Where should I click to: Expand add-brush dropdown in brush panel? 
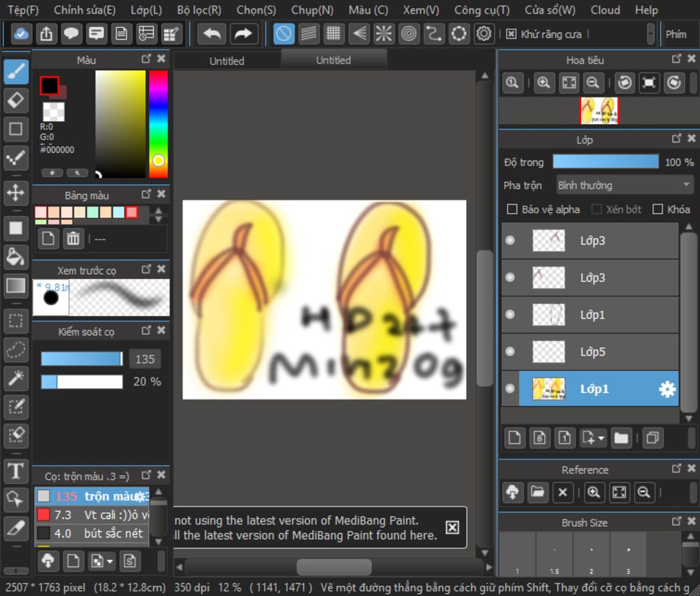coord(109,561)
